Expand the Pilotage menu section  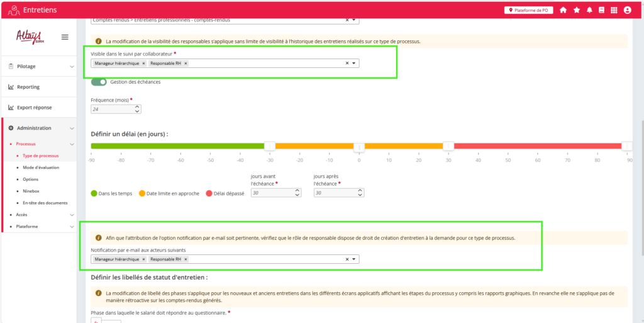pos(42,66)
